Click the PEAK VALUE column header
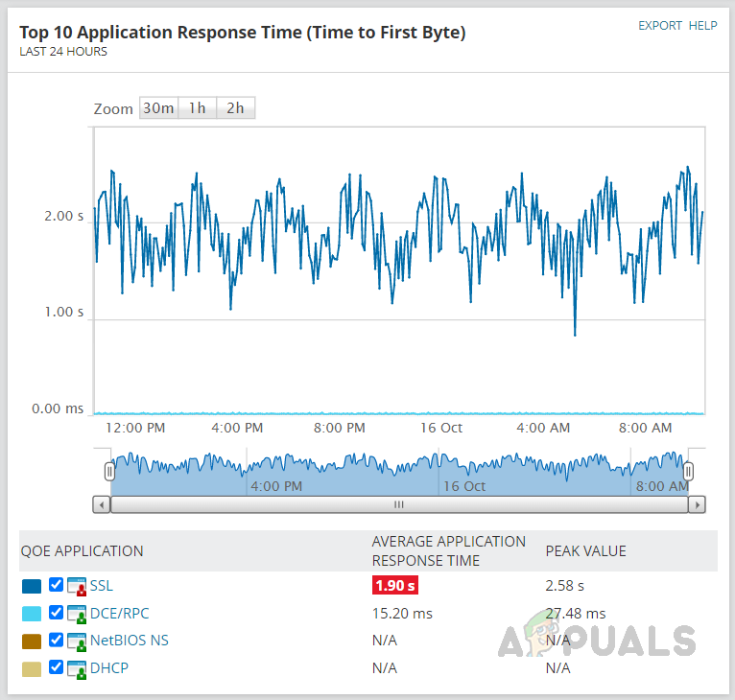The image size is (735, 700). tap(586, 551)
